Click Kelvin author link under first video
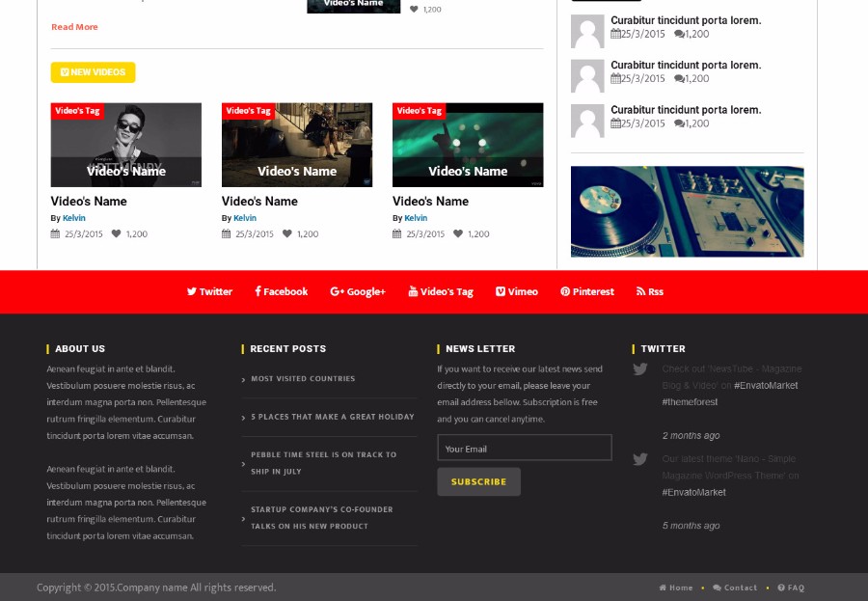The image size is (868, 601). [x=74, y=218]
